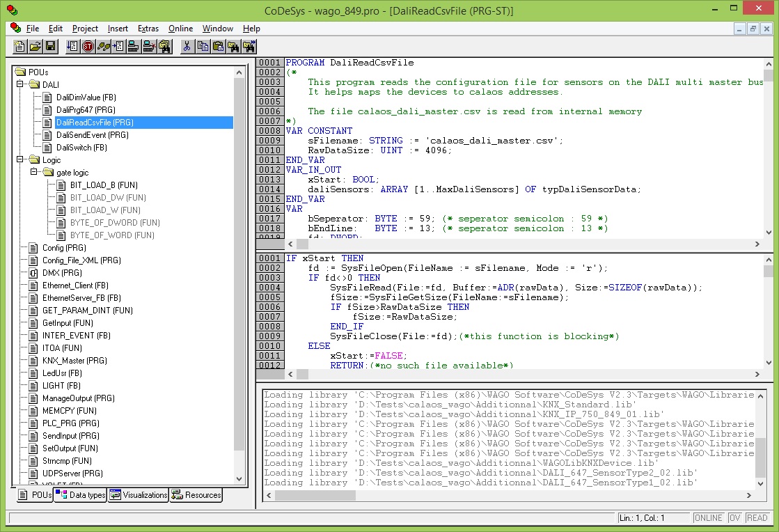The height and width of the screenshot is (532, 779).
Task: Click the Open project folder icon
Action: (36, 47)
